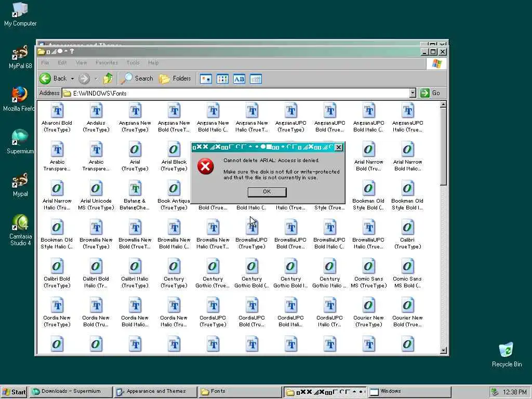The height and width of the screenshot is (399, 532).
Task: Open the Tools menu
Action: coord(133,63)
